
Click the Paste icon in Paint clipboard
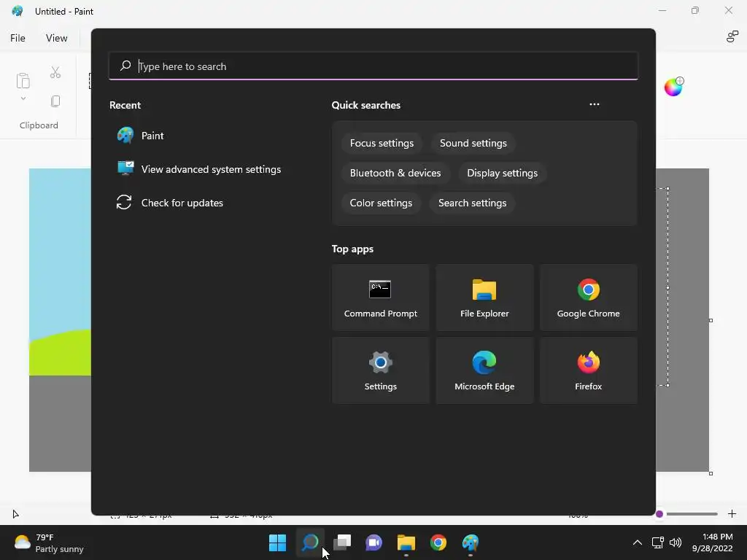pos(23,80)
